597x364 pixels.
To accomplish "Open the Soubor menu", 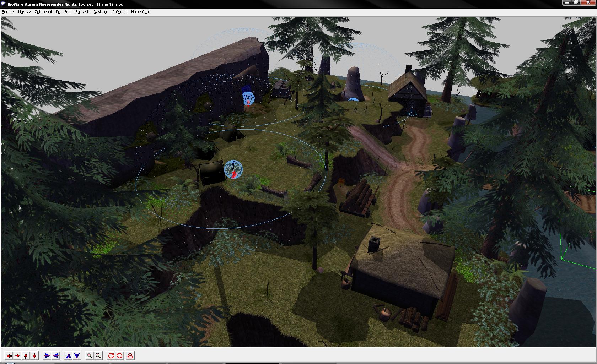I will point(8,12).
